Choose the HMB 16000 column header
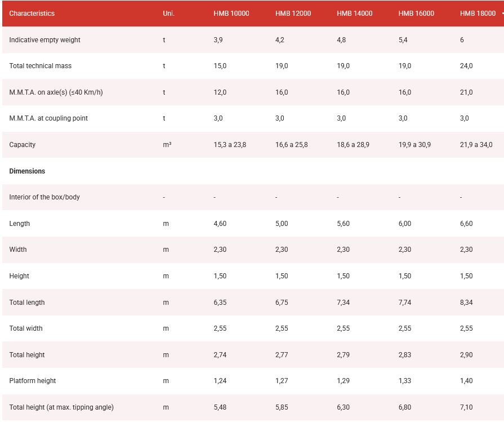 point(416,14)
